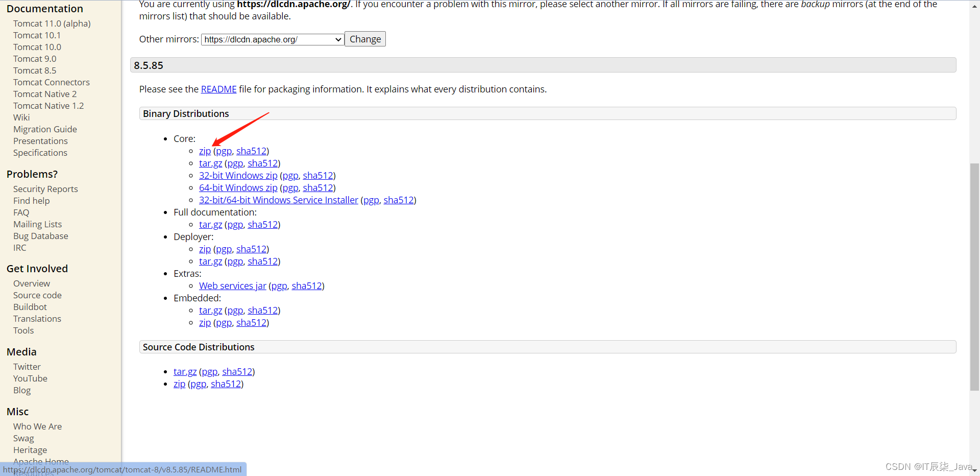The height and width of the screenshot is (476, 980).
Task: Open Tomcat 11.0 (alpha) documentation
Action: pos(52,23)
